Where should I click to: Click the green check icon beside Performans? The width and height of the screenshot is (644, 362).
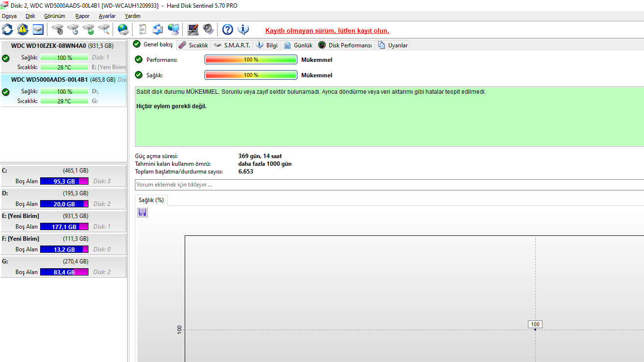click(139, 59)
